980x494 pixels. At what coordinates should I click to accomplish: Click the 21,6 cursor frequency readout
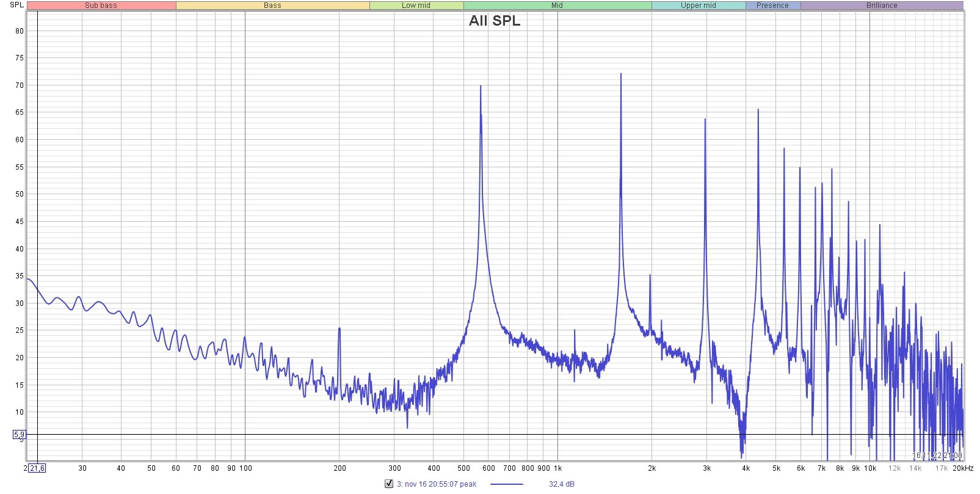pyautogui.click(x=37, y=468)
